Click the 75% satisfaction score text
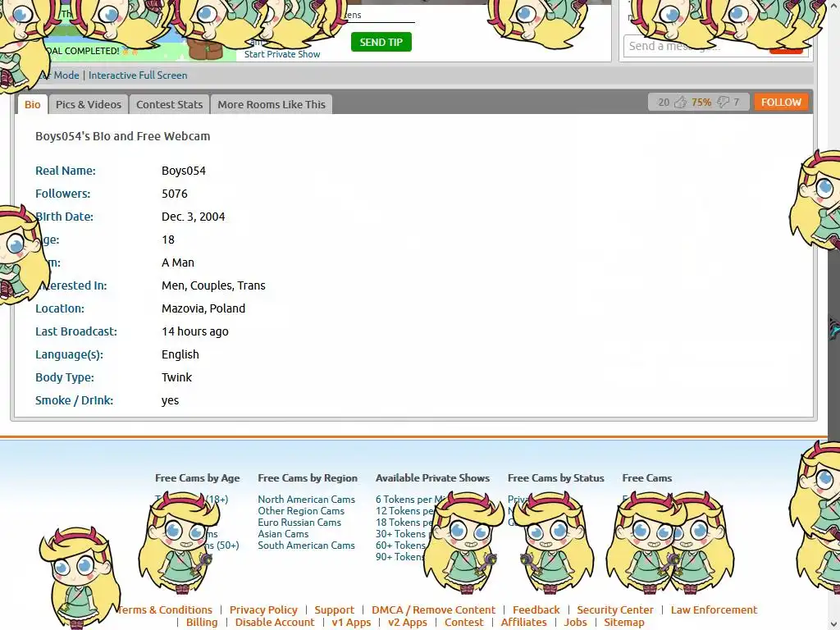 click(x=701, y=103)
